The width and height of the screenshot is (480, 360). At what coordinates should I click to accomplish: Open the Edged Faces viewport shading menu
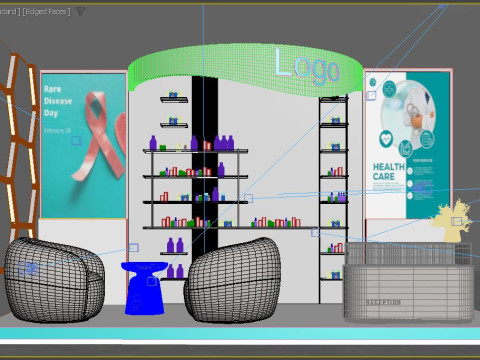[x=46, y=12]
